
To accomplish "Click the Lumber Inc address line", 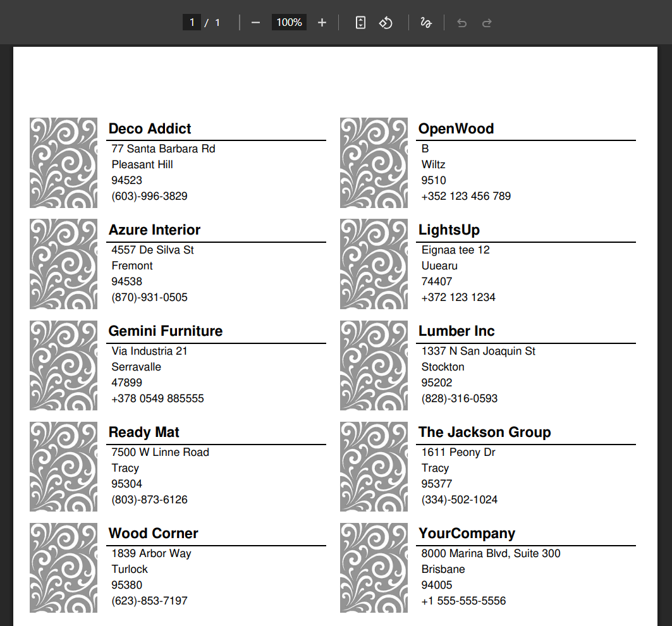I will click(x=478, y=351).
